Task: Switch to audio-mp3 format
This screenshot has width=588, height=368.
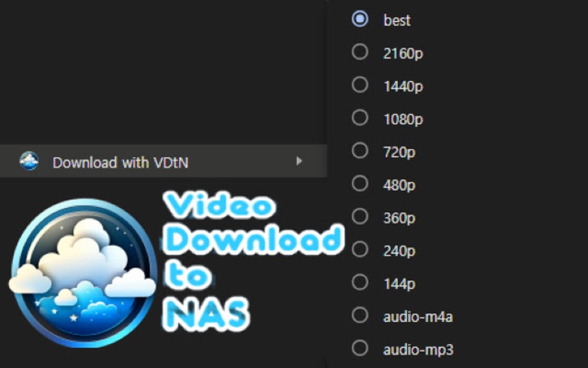Action: [360, 349]
